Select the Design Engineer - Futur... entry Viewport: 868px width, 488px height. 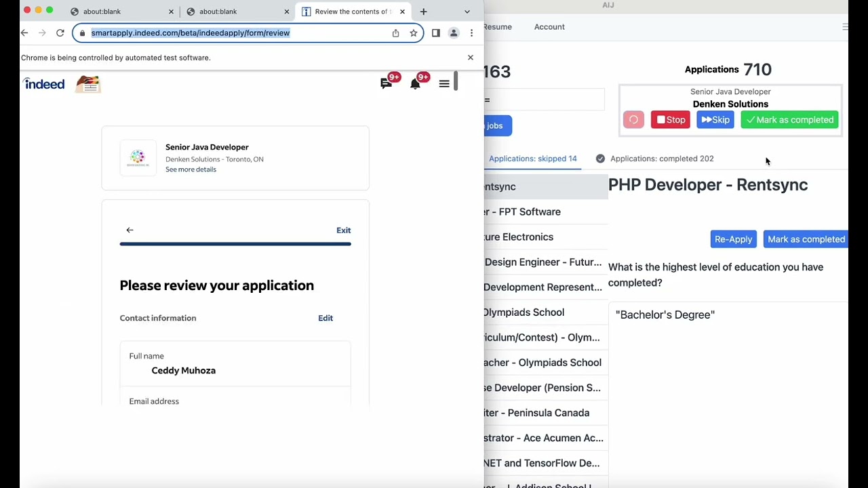pyautogui.click(x=546, y=262)
